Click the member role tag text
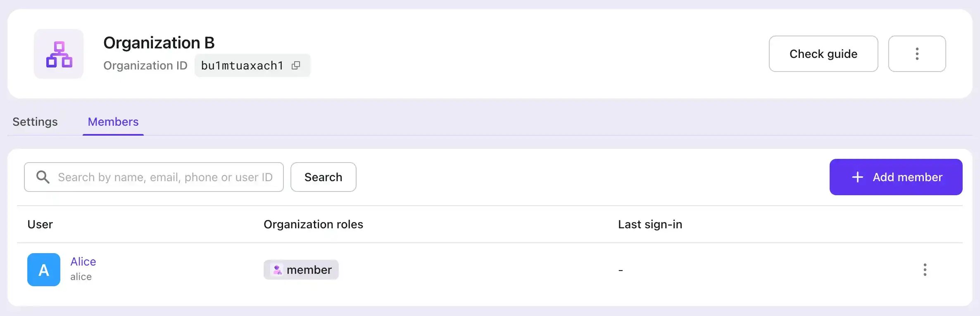Screen dimensions: 980x316 point(309,270)
